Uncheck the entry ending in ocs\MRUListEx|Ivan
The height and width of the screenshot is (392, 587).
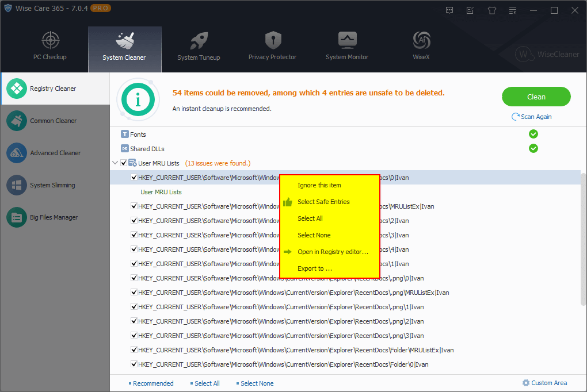[134, 206]
